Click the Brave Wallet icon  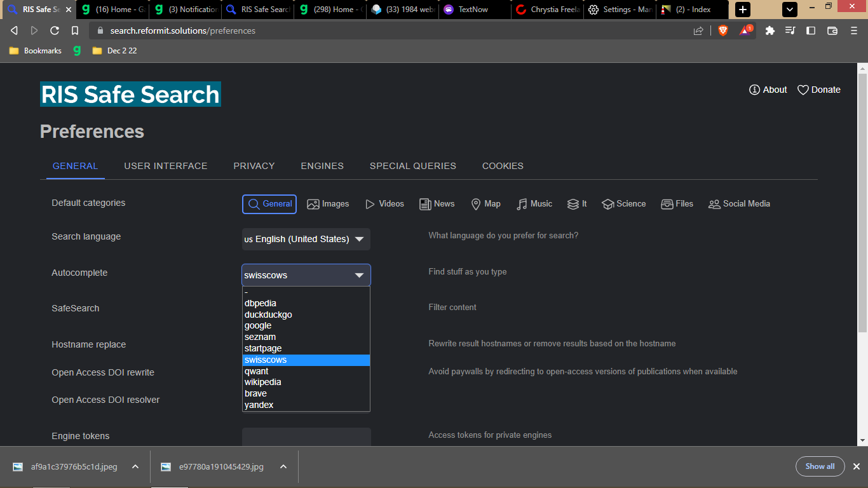click(x=832, y=30)
